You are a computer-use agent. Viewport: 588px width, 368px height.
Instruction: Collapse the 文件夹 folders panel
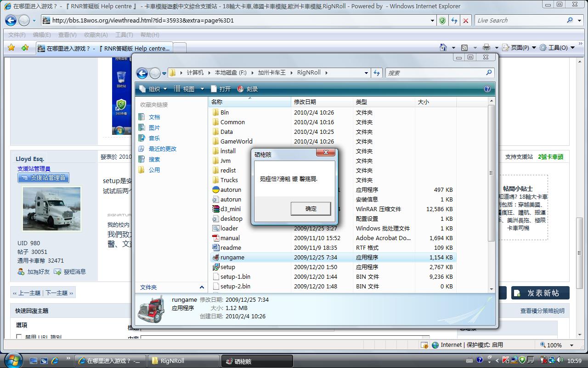(201, 287)
